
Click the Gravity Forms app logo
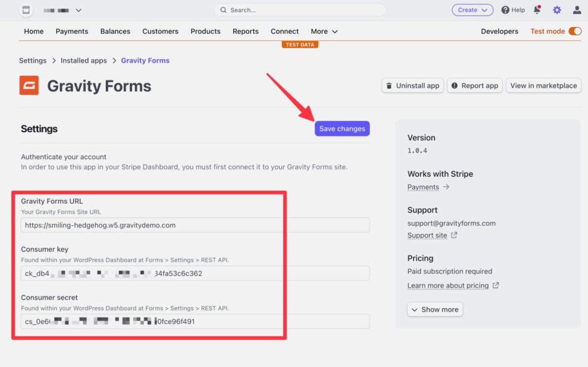coord(29,86)
